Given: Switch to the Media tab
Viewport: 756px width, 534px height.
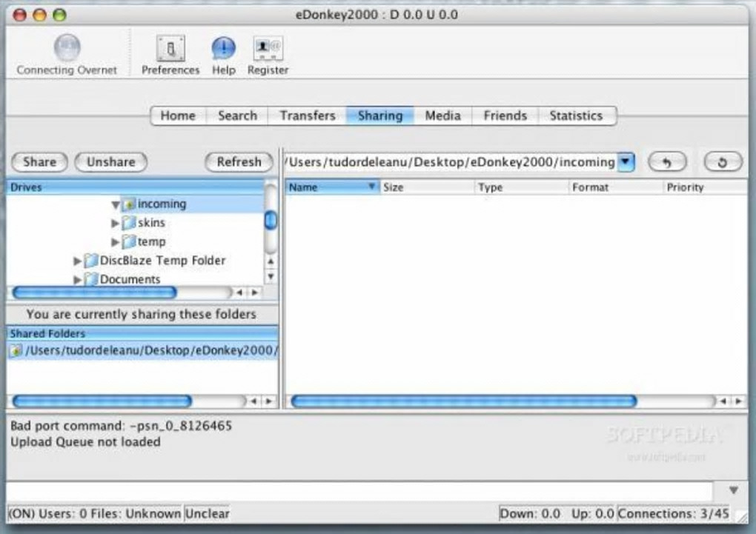Looking at the screenshot, I should [x=442, y=116].
